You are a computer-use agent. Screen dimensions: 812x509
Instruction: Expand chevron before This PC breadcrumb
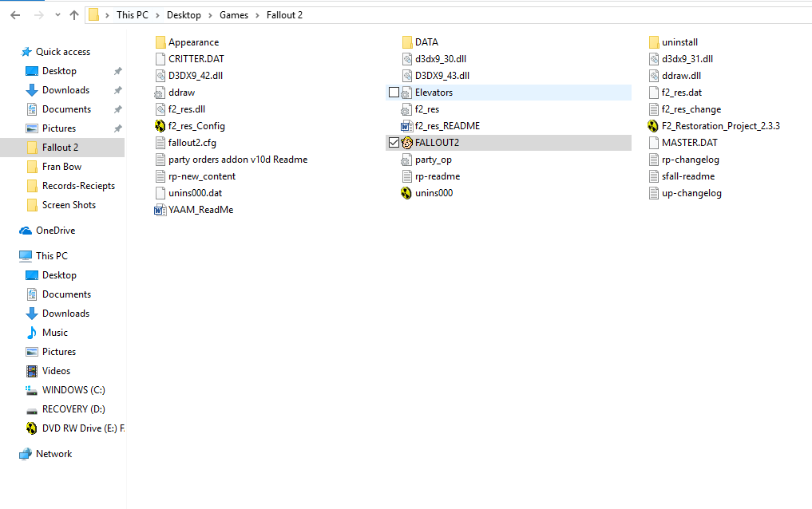(107, 15)
